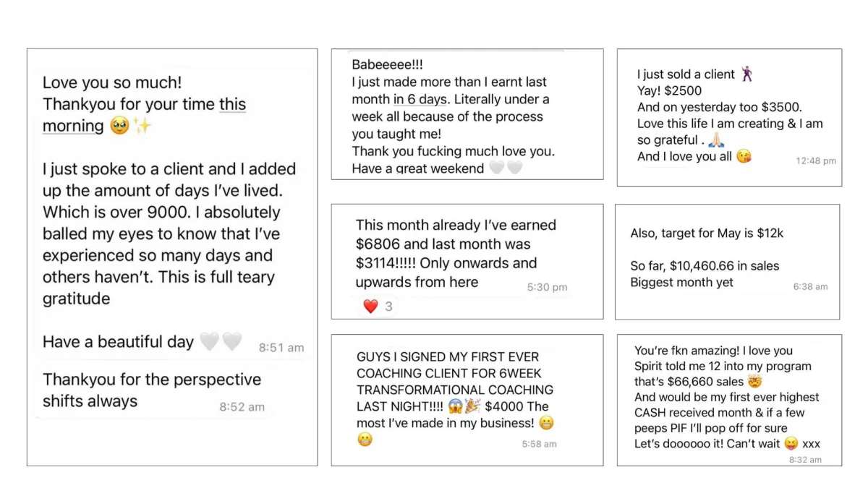Click the 8:51 am timestamp
The width and height of the screenshot is (868, 488).
(x=281, y=348)
